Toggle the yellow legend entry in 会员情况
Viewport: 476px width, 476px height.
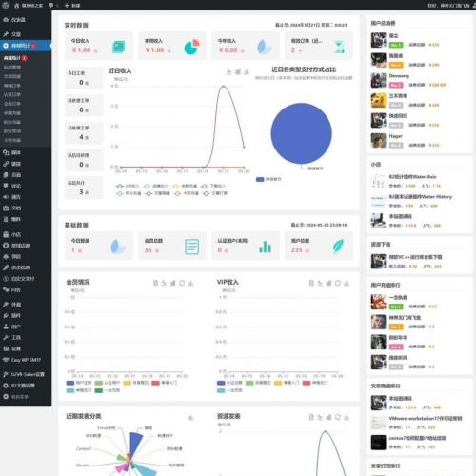[136, 383]
